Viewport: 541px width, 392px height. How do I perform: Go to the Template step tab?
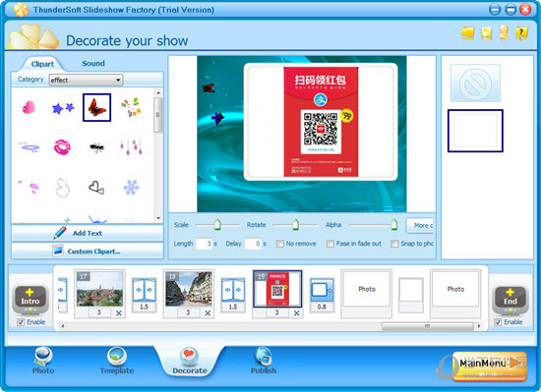point(117,361)
